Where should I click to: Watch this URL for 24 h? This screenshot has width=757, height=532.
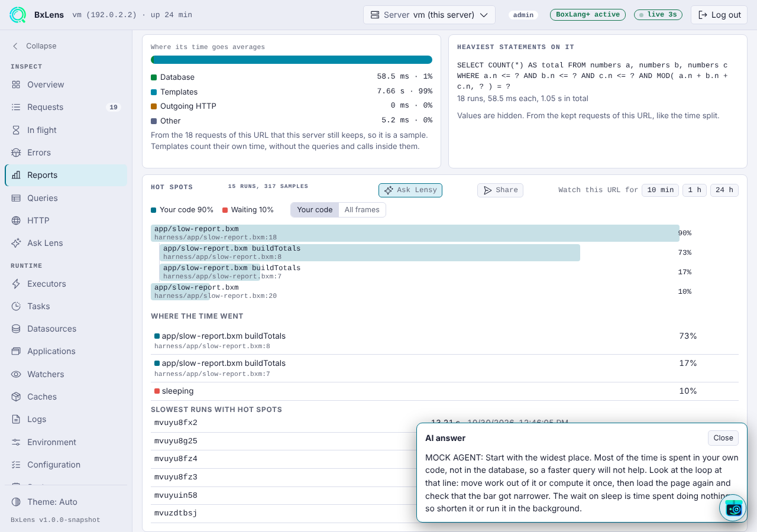pyautogui.click(x=724, y=190)
